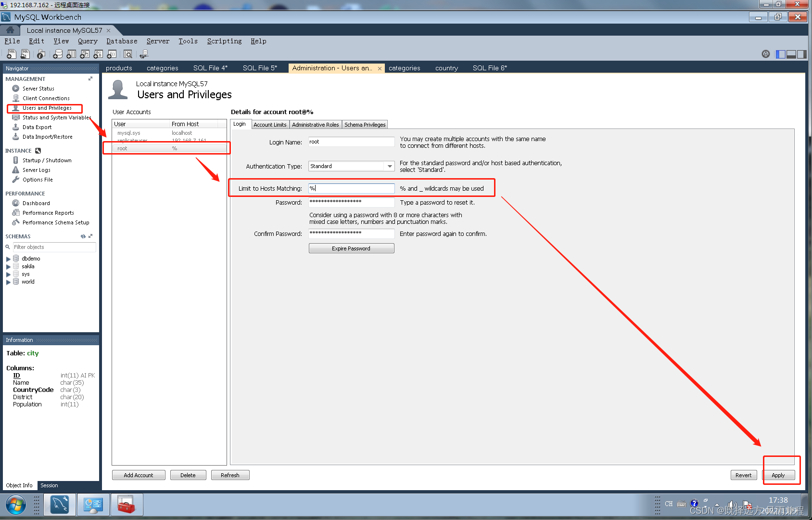This screenshot has width=812, height=520.
Task: Open the Server menu
Action: 158,41
